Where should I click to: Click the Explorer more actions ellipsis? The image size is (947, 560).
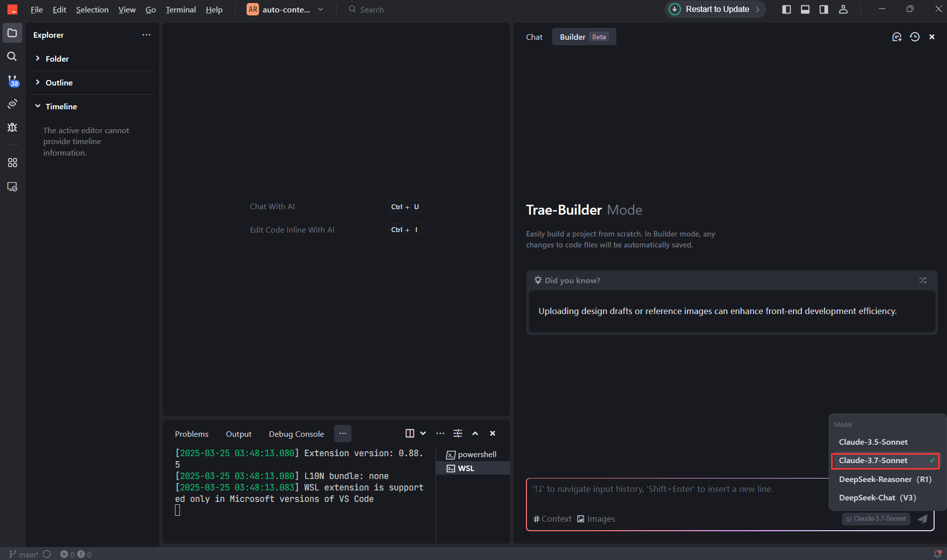point(146,35)
